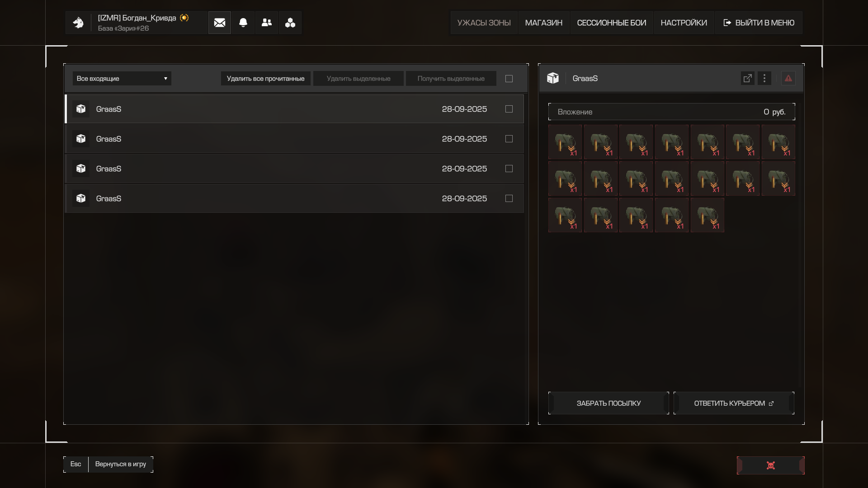Open Настройки menu item
868x488 pixels.
(x=684, y=23)
